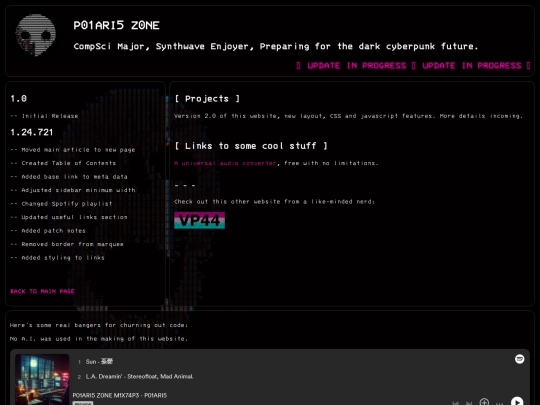Open the universal audio converter link
This screenshot has width=540, height=405.
pyautogui.click(x=225, y=163)
